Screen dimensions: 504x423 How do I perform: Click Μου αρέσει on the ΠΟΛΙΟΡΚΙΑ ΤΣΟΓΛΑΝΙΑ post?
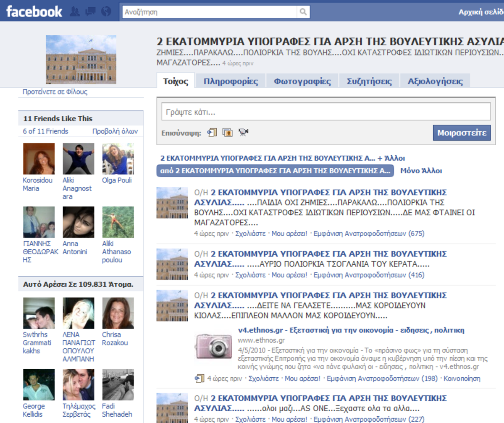click(x=289, y=275)
